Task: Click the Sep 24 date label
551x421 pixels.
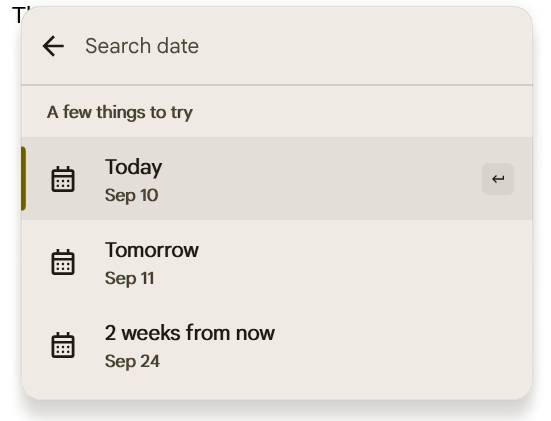Action: point(132,361)
